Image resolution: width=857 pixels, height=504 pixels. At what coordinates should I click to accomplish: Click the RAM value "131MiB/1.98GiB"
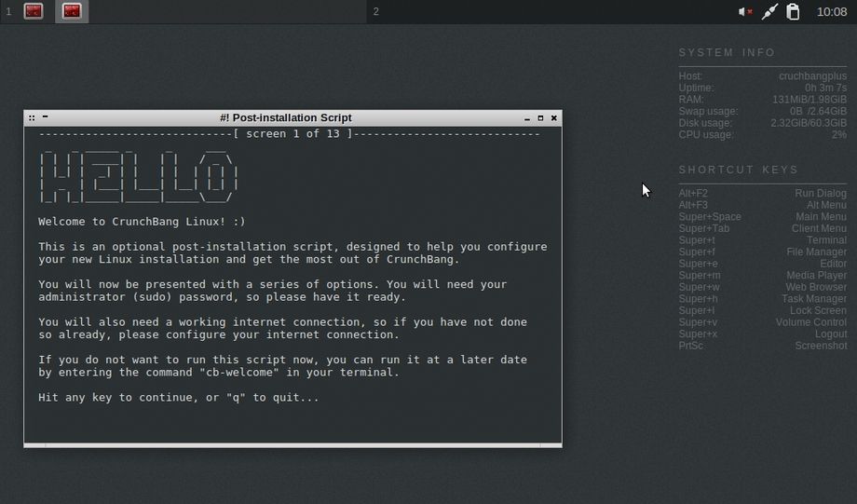[809, 100]
